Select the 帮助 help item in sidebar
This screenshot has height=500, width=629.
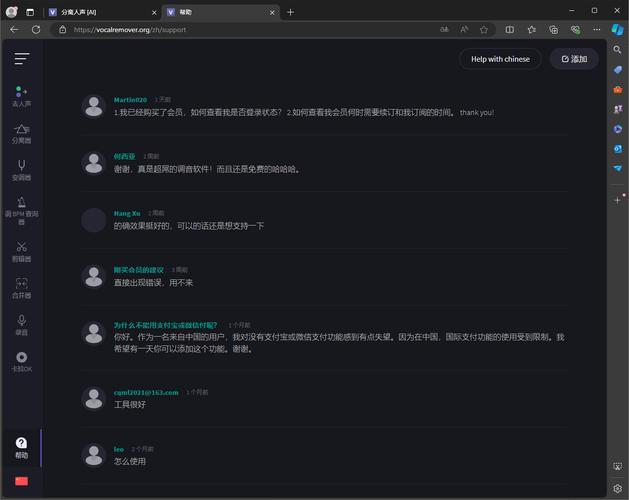(x=21, y=448)
